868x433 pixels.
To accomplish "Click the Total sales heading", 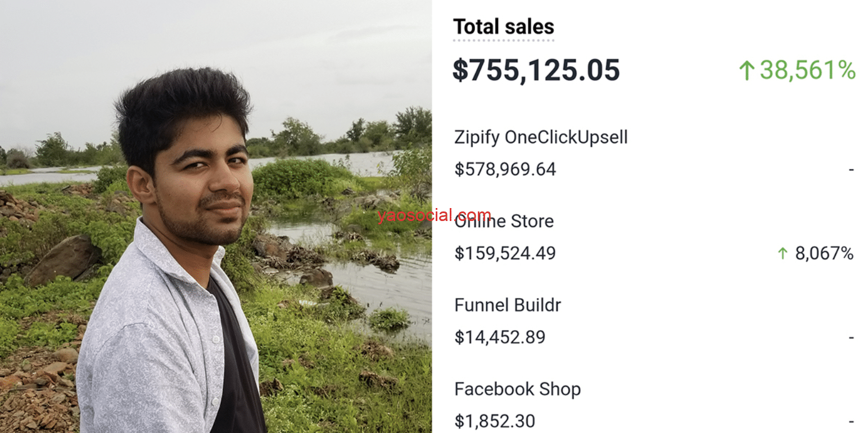I will [503, 26].
